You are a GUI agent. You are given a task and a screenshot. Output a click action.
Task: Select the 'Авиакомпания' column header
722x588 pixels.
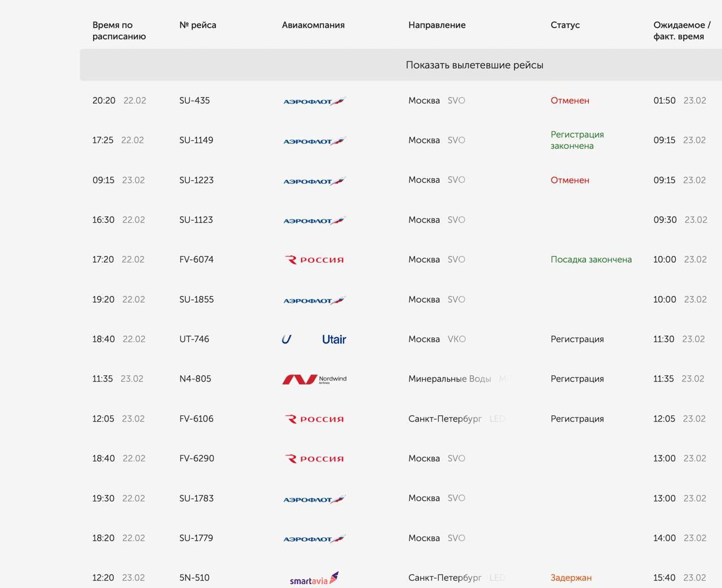tap(313, 25)
